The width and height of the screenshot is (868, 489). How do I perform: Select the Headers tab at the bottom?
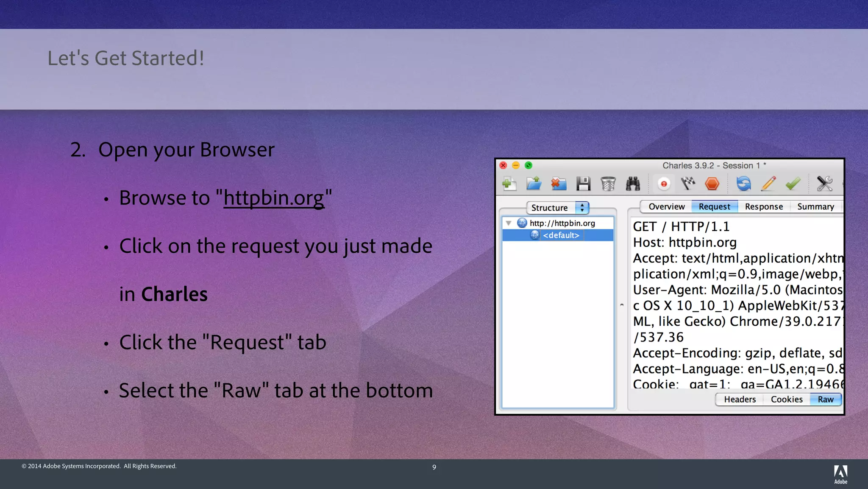point(740,400)
